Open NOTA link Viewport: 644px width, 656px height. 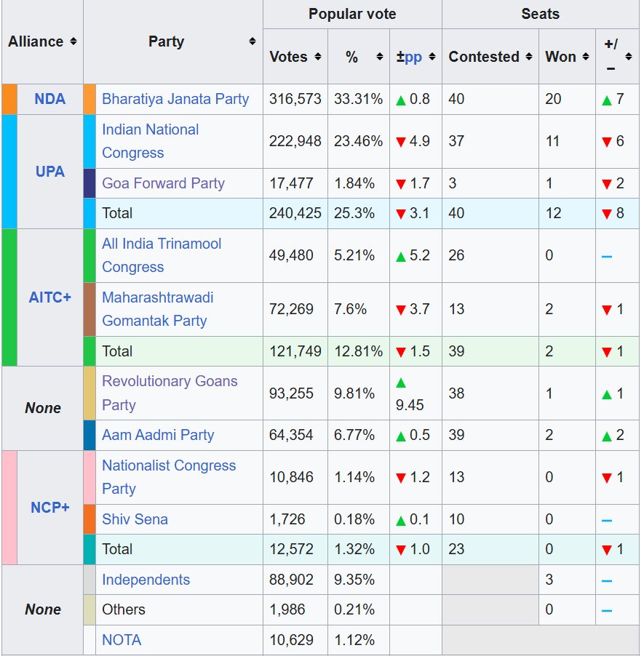pos(122,640)
